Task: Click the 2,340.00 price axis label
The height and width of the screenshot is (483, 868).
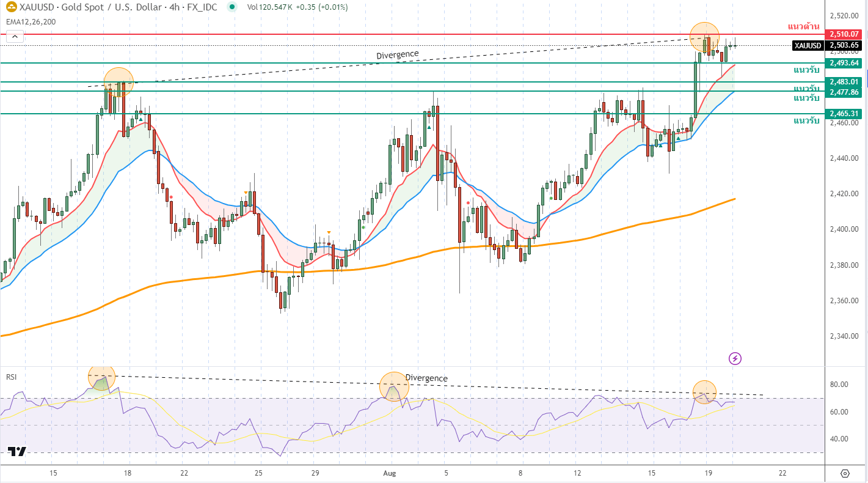Action: [844, 336]
